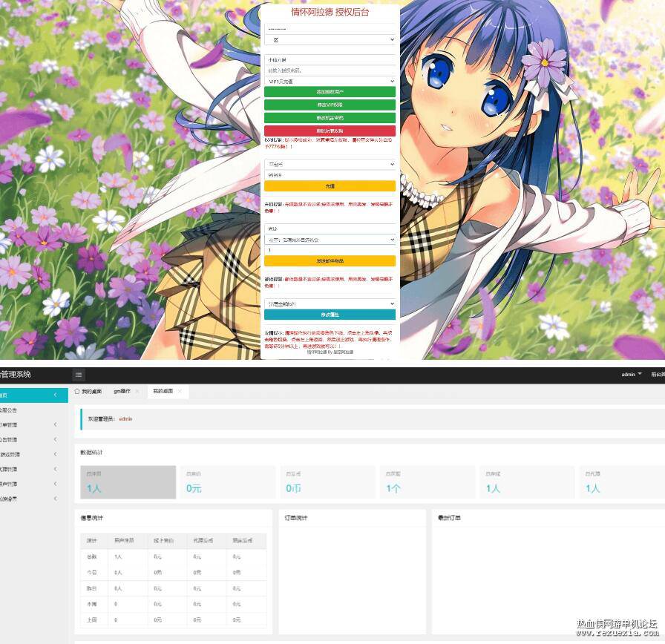Screen dimensions: 665x644
Task: Click the first green 添加授权用户 button
Action: click(x=330, y=92)
